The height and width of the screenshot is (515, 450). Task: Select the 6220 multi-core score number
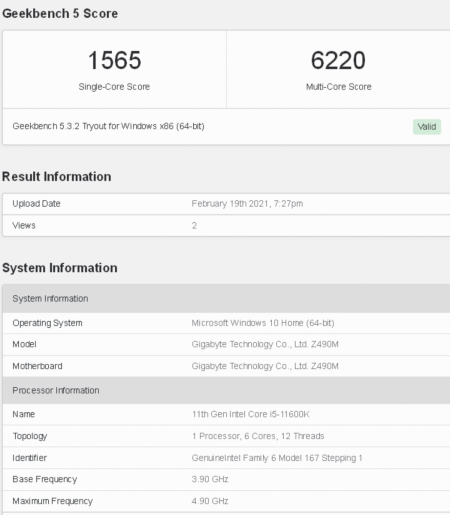[x=338, y=60]
